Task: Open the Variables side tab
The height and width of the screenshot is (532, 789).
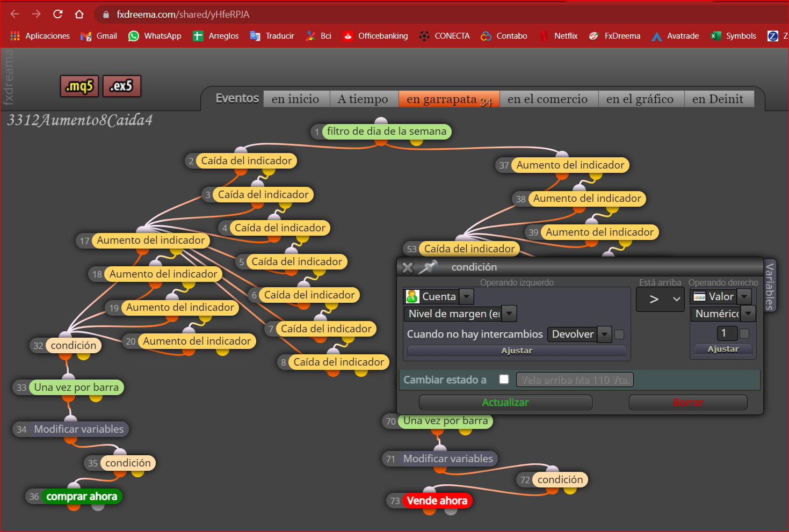Action: click(x=770, y=286)
